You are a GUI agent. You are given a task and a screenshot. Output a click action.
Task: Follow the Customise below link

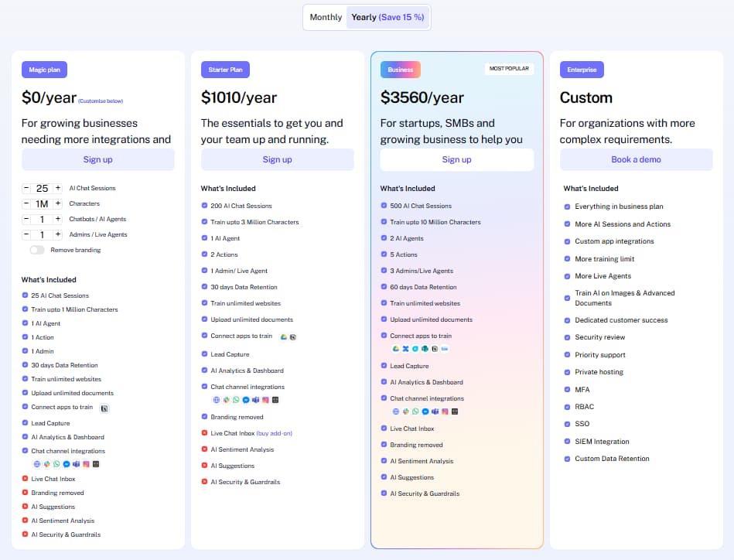(x=101, y=101)
